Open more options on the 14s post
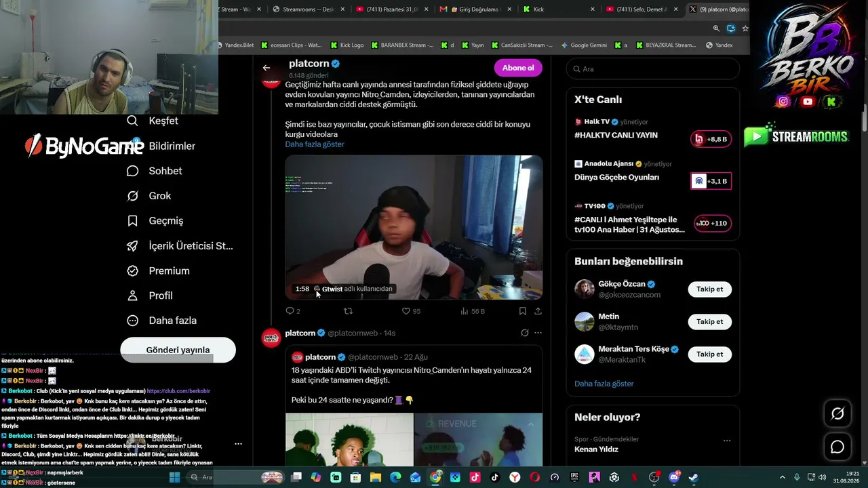Image resolution: width=868 pixels, height=488 pixels. (538, 333)
